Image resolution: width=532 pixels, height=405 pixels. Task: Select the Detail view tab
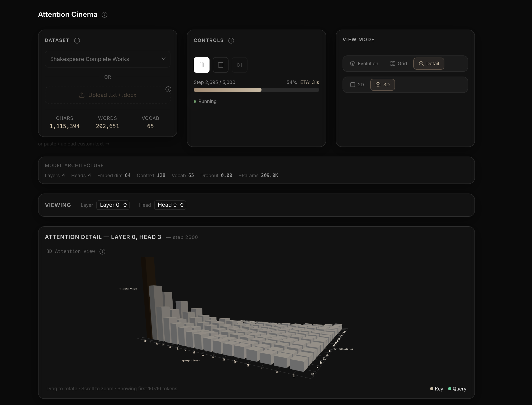[x=429, y=64]
